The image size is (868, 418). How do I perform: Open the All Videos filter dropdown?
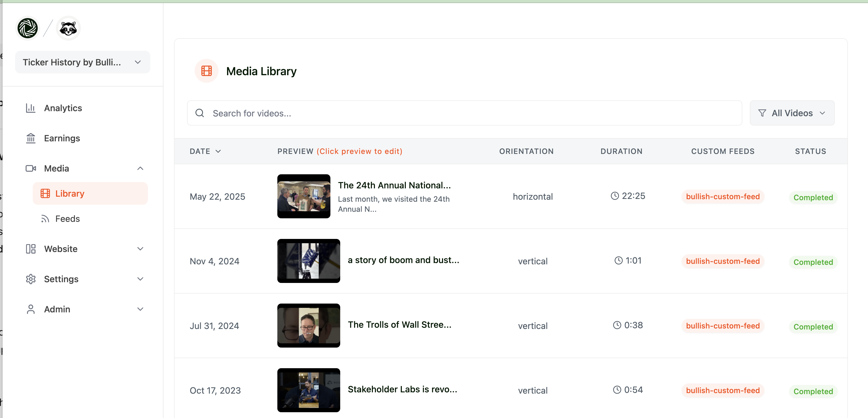[x=792, y=113]
